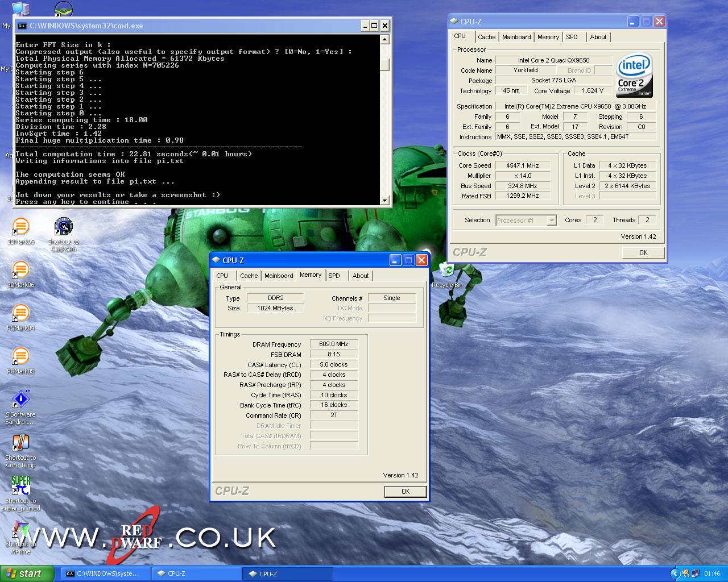Select Mainboard tab in Memory window
Image resolution: width=728 pixels, height=582 pixels.
coord(279,276)
